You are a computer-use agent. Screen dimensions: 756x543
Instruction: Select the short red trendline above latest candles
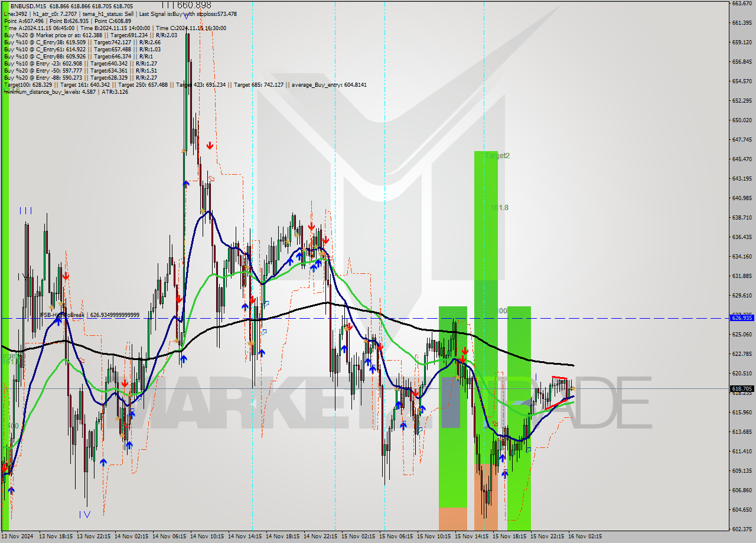tap(559, 377)
